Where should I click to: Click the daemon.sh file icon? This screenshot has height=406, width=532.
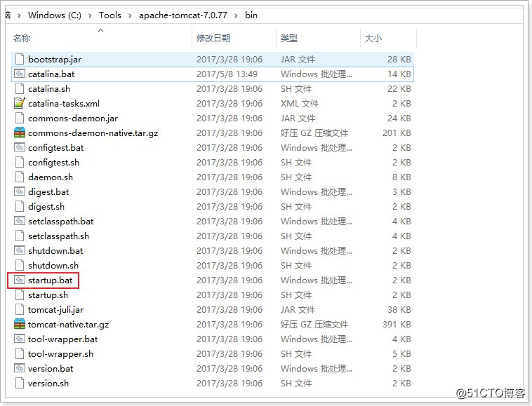pos(20,177)
